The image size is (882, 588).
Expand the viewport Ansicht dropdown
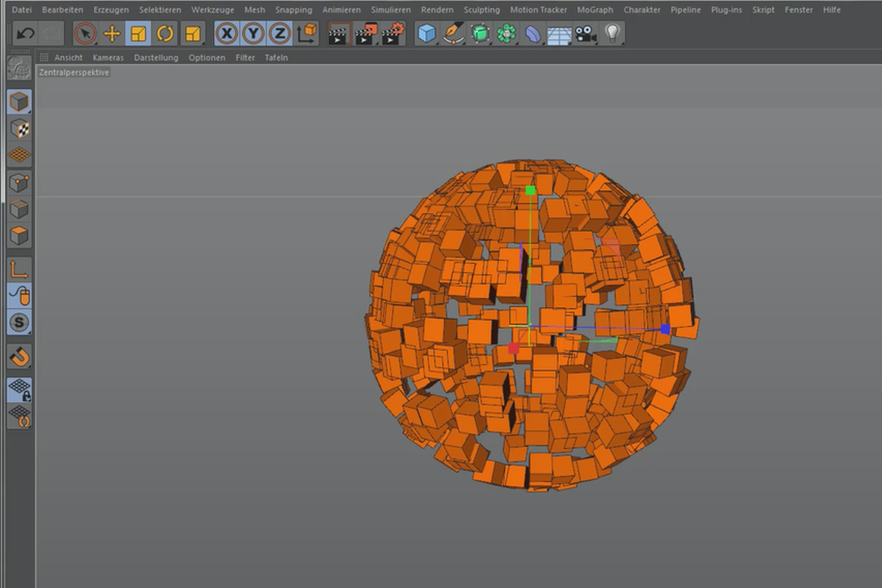pos(68,57)
